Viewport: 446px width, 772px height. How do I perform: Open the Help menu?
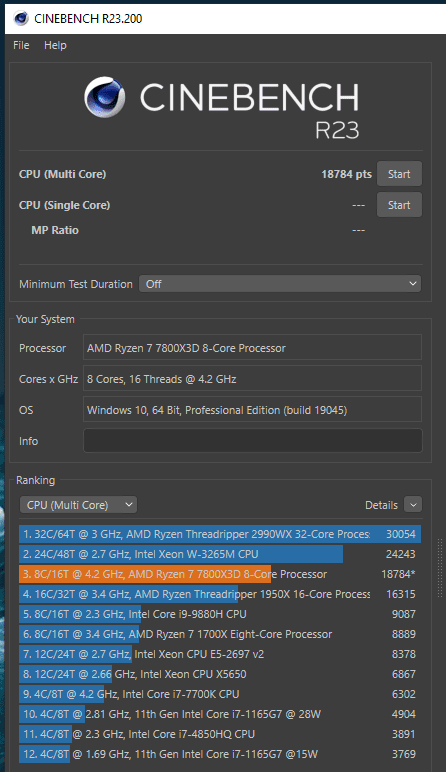click(x=55, y=45)
